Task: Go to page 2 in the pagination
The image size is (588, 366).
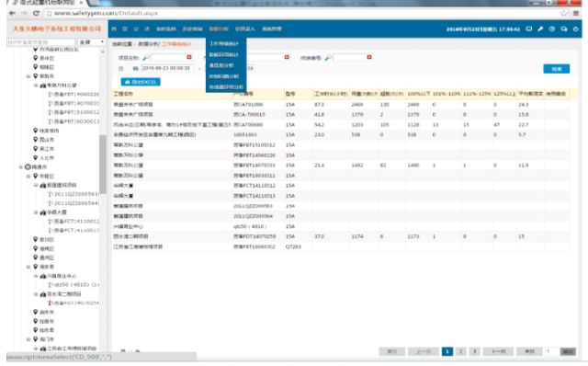Action: 461,351
